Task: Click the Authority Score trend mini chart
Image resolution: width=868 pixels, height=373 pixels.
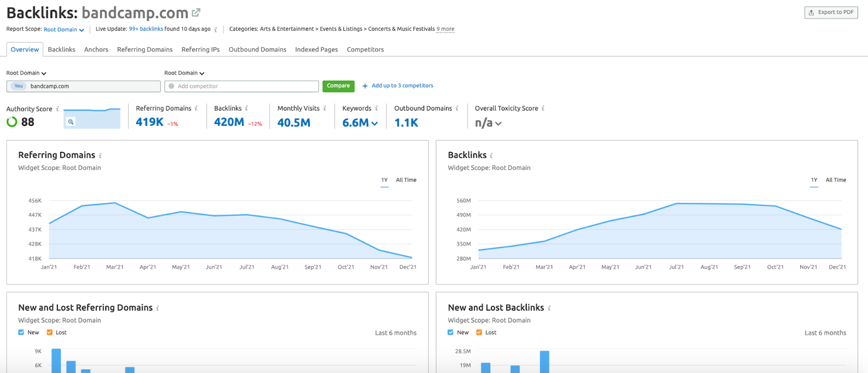Action: [x=92, y=118]
